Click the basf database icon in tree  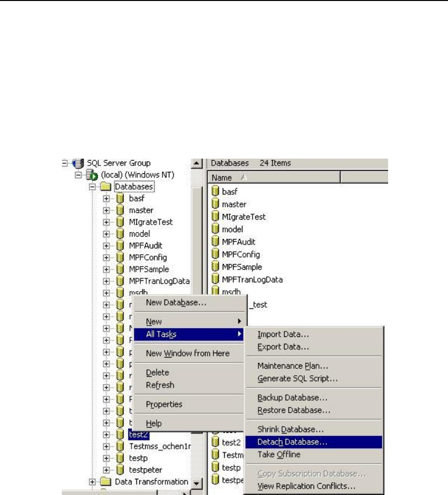click(120, 198)
